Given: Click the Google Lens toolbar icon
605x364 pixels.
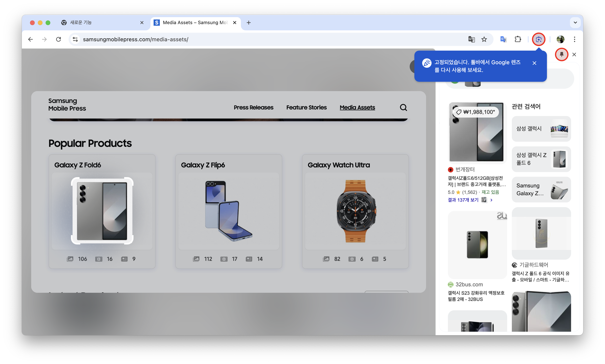Looking at the screenshot, I should pos(539,39).
